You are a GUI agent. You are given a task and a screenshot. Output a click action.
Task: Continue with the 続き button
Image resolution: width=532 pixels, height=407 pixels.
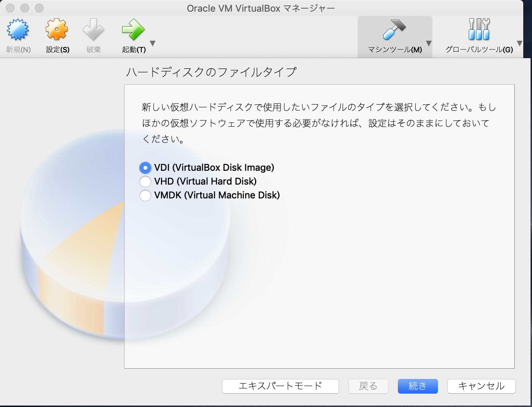(418, 386)
